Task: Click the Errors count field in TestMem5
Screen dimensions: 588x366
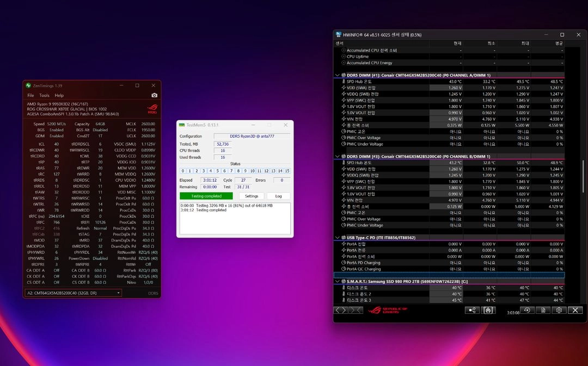Action: (281, 180)
